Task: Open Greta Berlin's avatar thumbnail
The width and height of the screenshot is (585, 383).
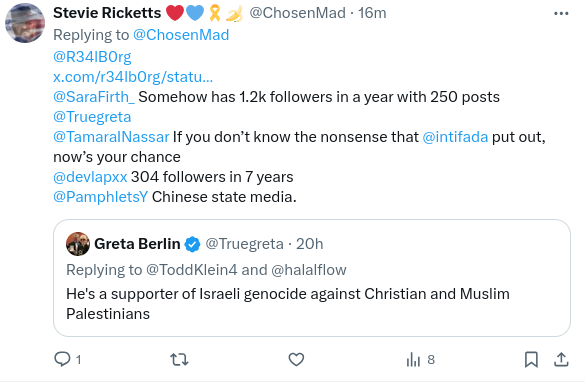Action: coord(78,244)
